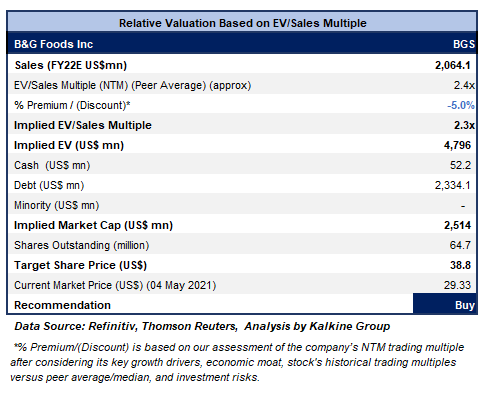Click the '% Premium / (Discount)*' label

coord(72,105)
